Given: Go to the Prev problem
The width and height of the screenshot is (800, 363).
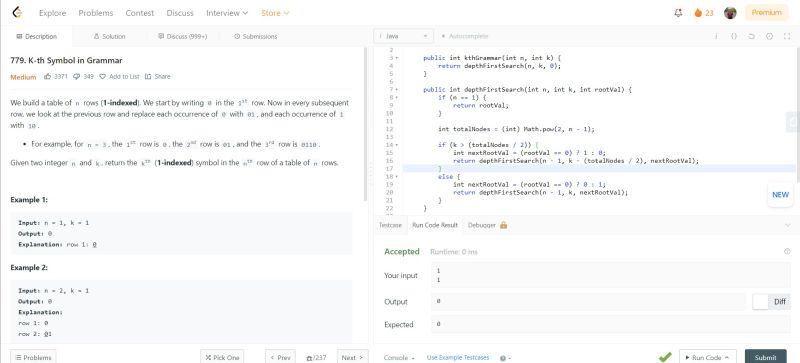Looking at the screenshot, I should (x=281, y=357).
